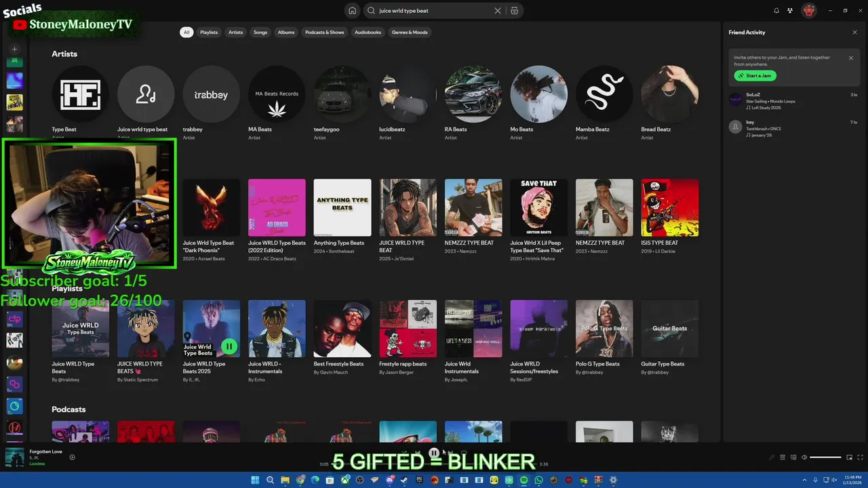
Task: Click the Friend Activity icon in top bar
Action: click(x=790, y=11)
